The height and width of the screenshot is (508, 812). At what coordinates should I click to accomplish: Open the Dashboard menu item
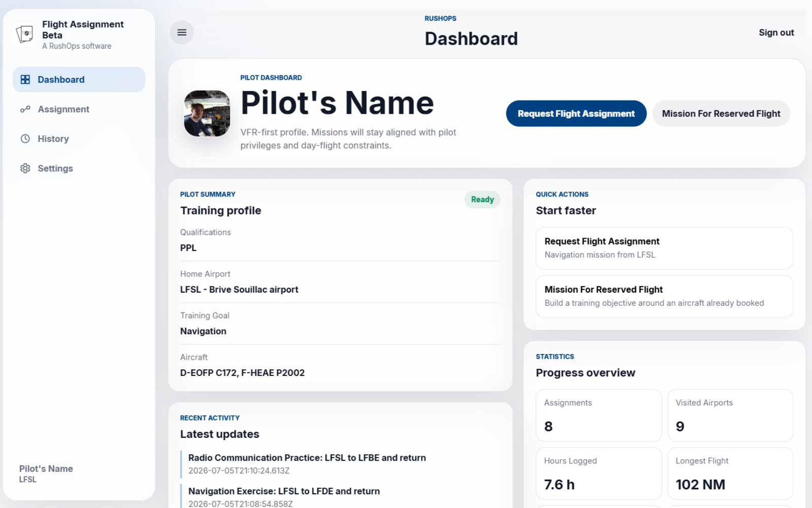point(79,79)
